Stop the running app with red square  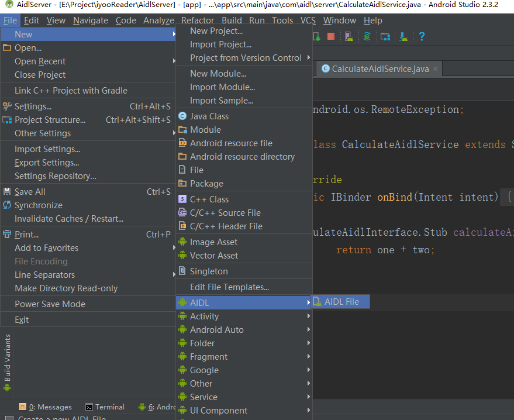click(331, 36)
